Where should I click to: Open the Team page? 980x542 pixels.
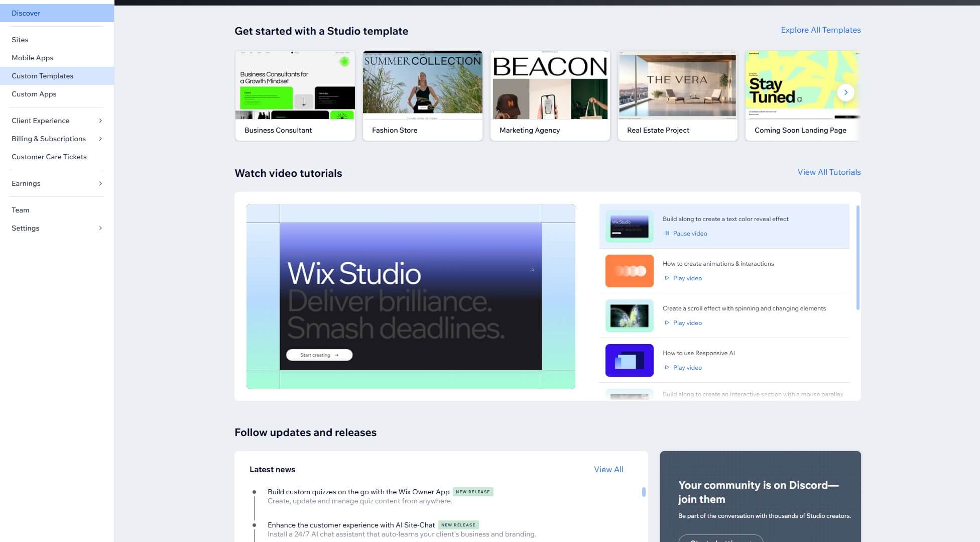click(x=57, y=210)
